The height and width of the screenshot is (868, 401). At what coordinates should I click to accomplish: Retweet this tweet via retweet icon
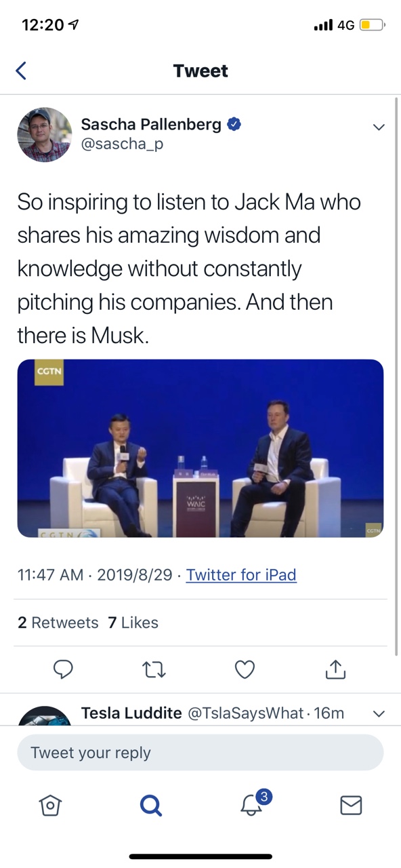(154, 670)
